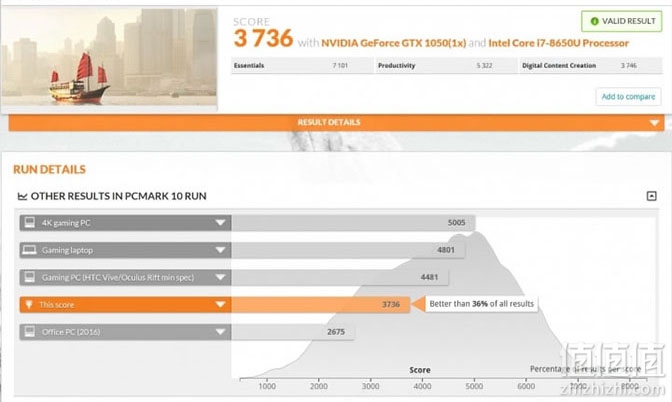This screenshot has width=672, height=402.
Task: Expand the 4K gaming PC row arrow
Action: [220, 223]
